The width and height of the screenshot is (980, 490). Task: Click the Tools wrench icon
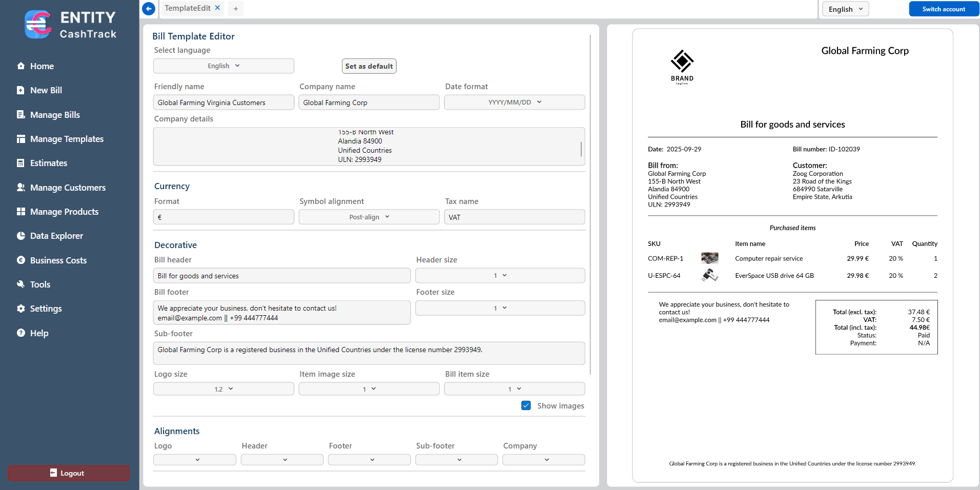click(21, 284)
